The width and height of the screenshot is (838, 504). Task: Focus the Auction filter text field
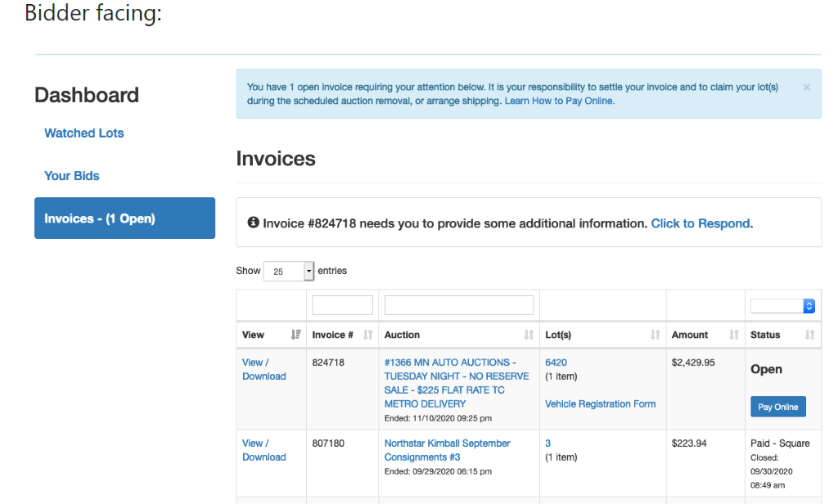point(458,305)
